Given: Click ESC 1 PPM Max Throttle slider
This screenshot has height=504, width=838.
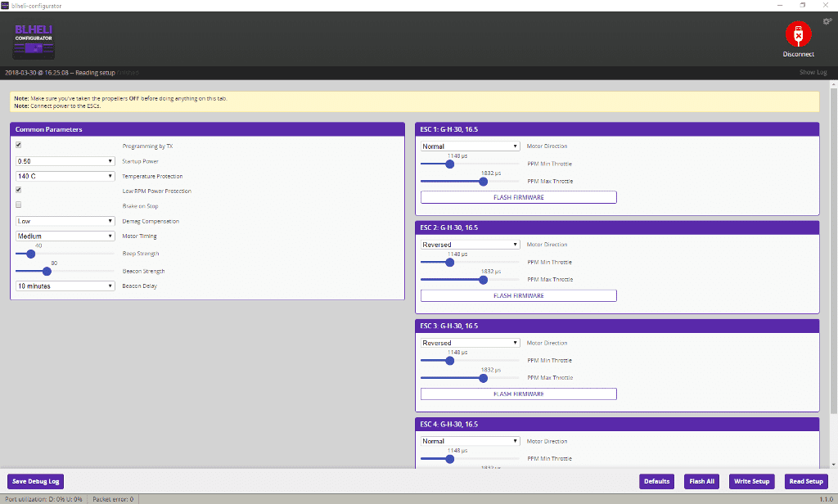Looking at the screenshot, I should pos(470,181).
